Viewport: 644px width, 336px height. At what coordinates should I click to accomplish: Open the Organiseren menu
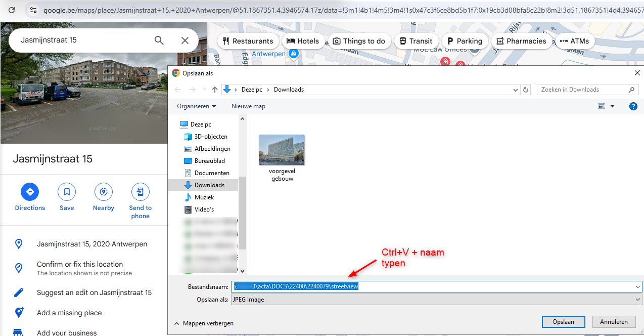(196, 106)
